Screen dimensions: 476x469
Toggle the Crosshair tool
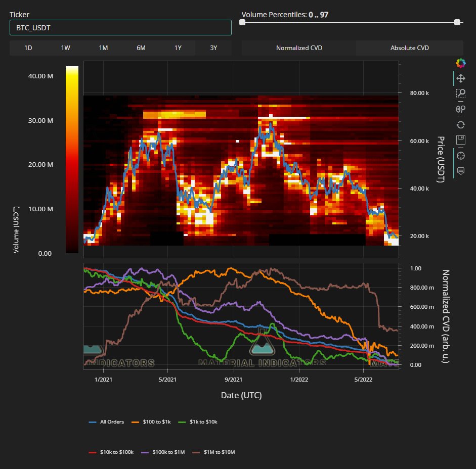tap(460, 156)
